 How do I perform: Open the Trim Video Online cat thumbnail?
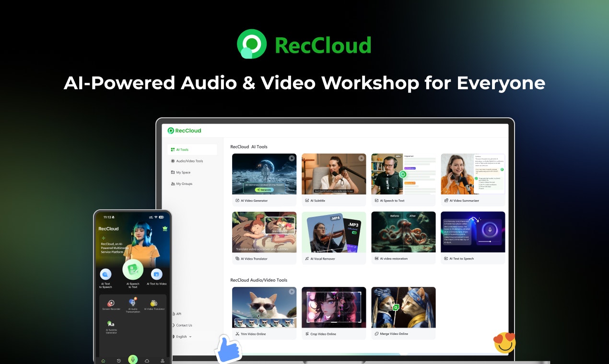(264, 307)
